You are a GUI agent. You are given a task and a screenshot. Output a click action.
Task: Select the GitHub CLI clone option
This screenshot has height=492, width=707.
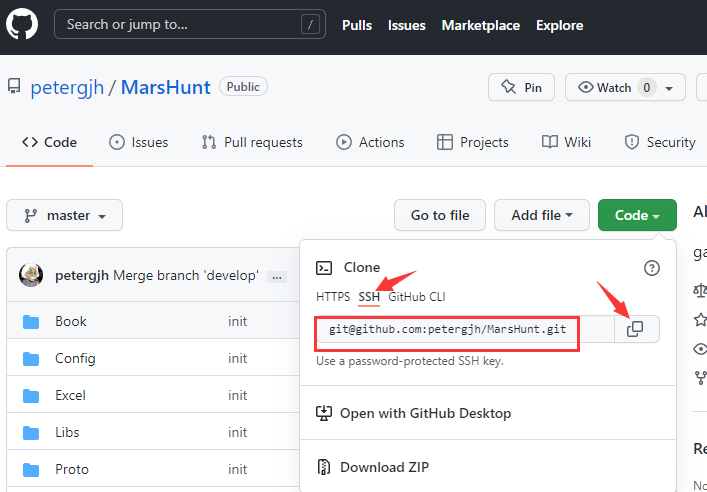(417, 297)
